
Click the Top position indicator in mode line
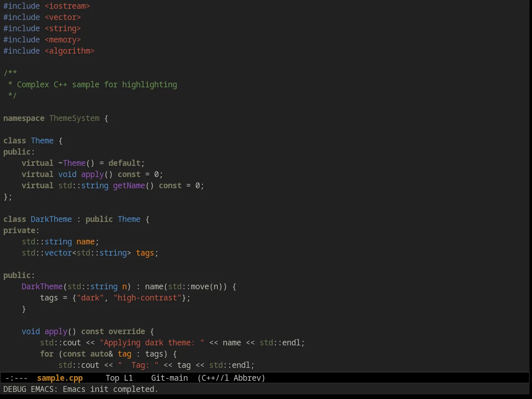click(x=112, y=378)
